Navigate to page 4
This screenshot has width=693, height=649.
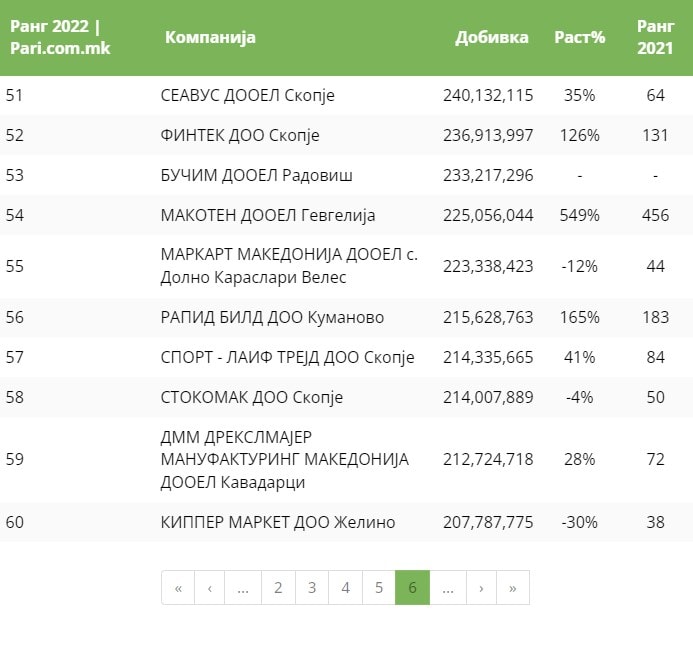pyautogui.click(x=345, y=588)
